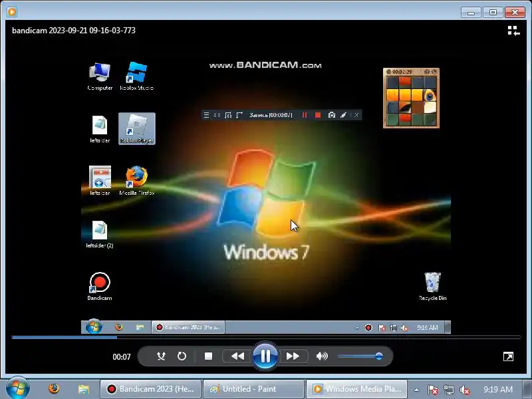Click the Windows Media Player title icon
The image size is (532, 399).
coord(12,12)
